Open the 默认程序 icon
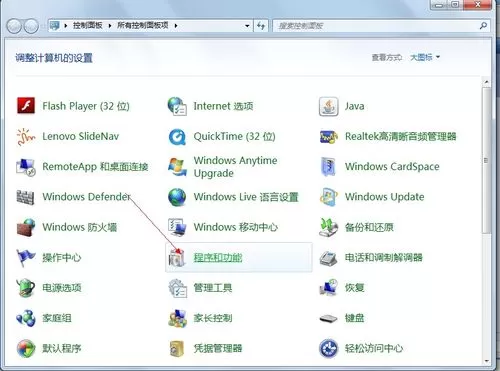 click(26, 349)
